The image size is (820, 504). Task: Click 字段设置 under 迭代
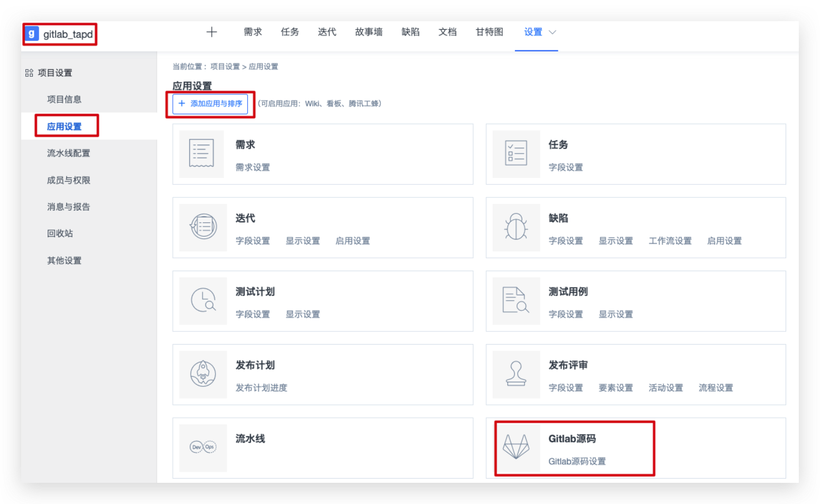click(253, 241)
